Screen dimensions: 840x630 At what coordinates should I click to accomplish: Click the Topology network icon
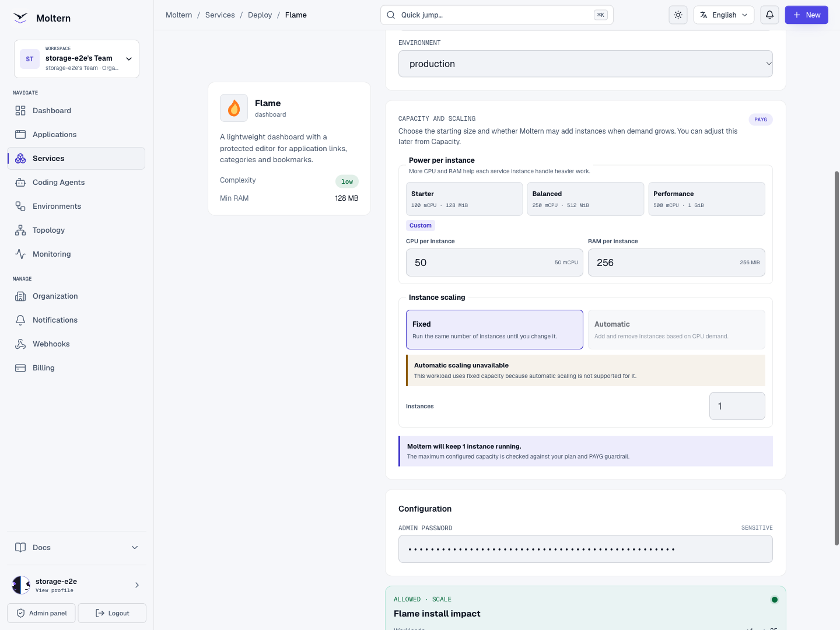pos(20,230)
